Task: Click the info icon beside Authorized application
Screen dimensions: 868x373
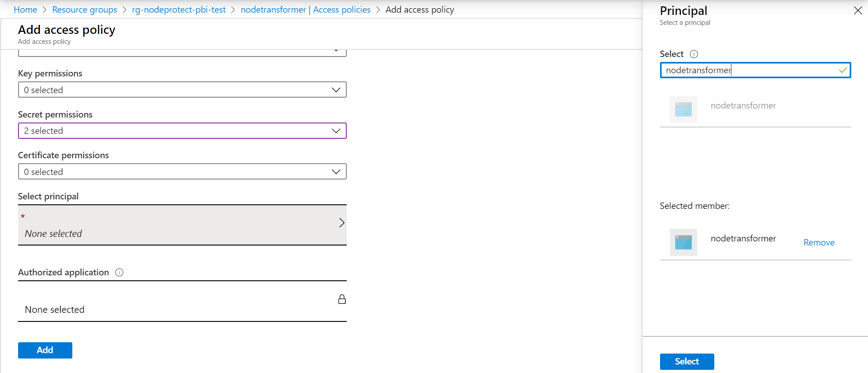Action: 119,272
